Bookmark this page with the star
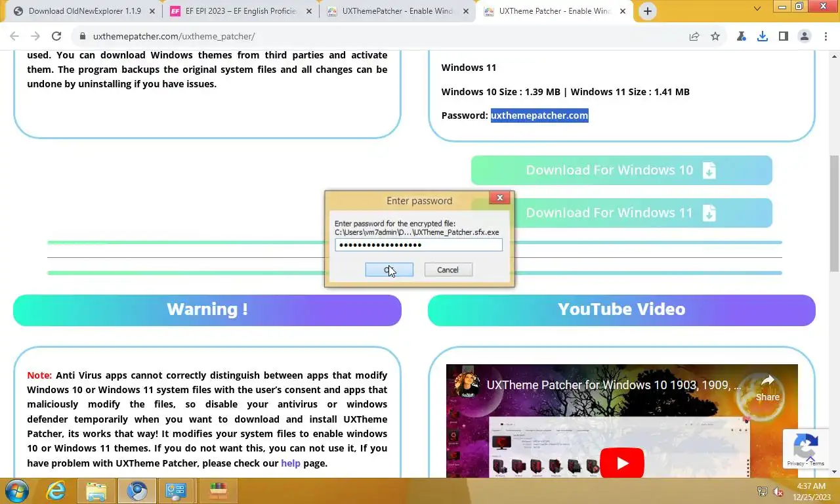The image size is (840, 504). (715, 37)
